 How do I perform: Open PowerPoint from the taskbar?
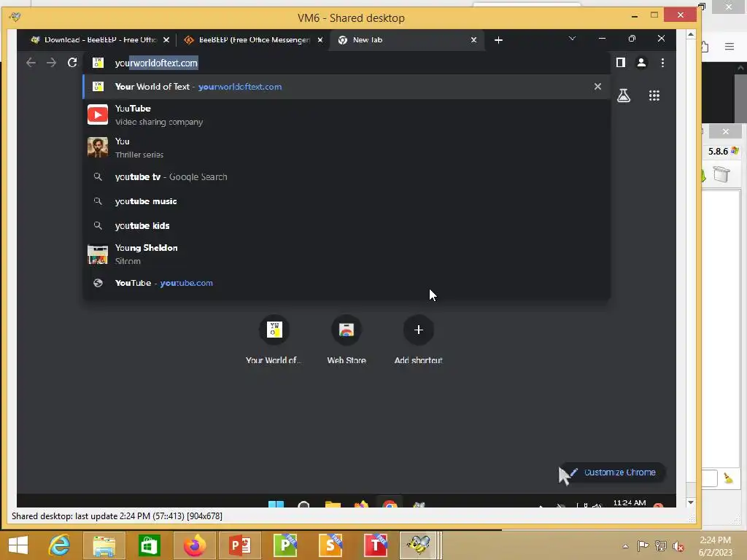(239, 545)
